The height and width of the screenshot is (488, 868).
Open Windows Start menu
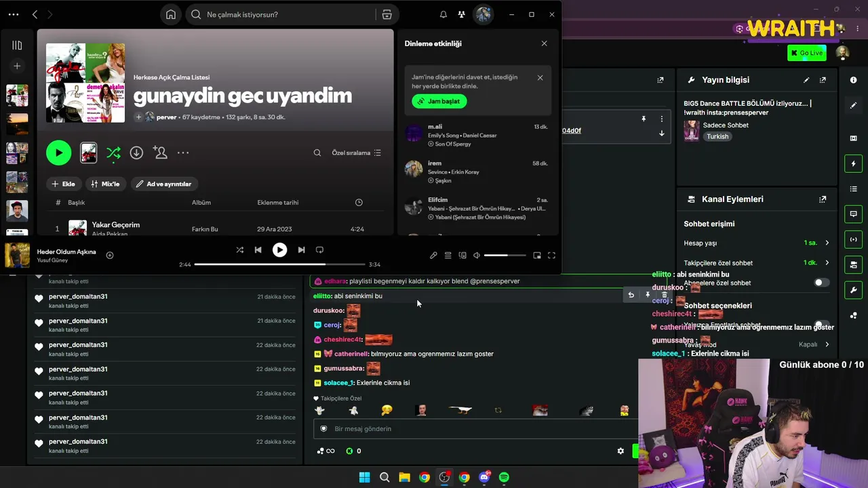coord(364,477)
